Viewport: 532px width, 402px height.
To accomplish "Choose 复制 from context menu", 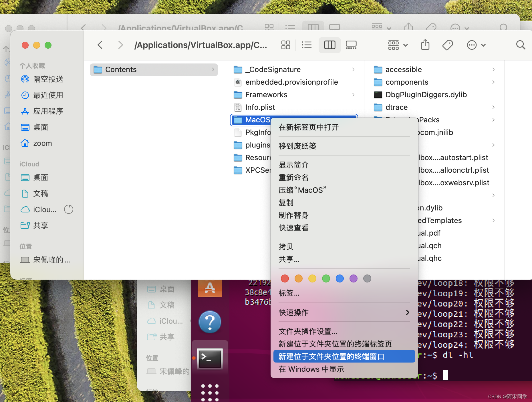I will pyautogui.click(x=344, y=203).
